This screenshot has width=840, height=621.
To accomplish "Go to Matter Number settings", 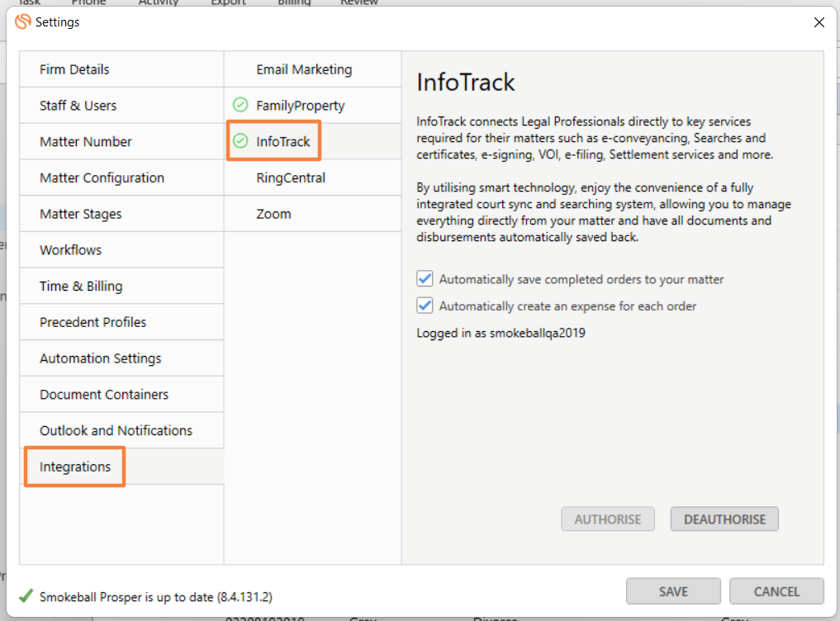I will coord(86,142).
